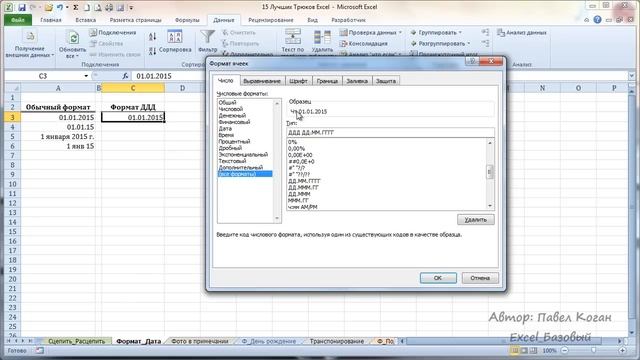Screen dimensions: 640x360
Task: Minimize the ribbon using the caret icon
Action: pyautogui.click(x=587, y=20)
